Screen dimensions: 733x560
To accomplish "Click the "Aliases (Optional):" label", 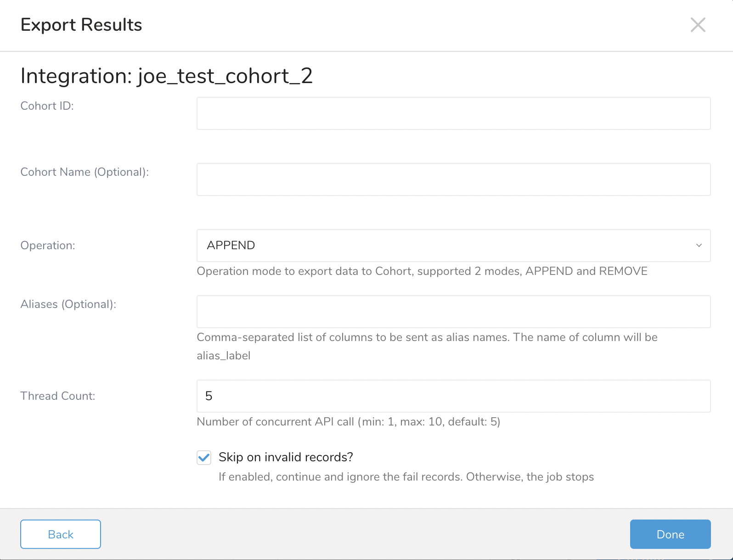I will pyautogui.click(x=68, y=304).
